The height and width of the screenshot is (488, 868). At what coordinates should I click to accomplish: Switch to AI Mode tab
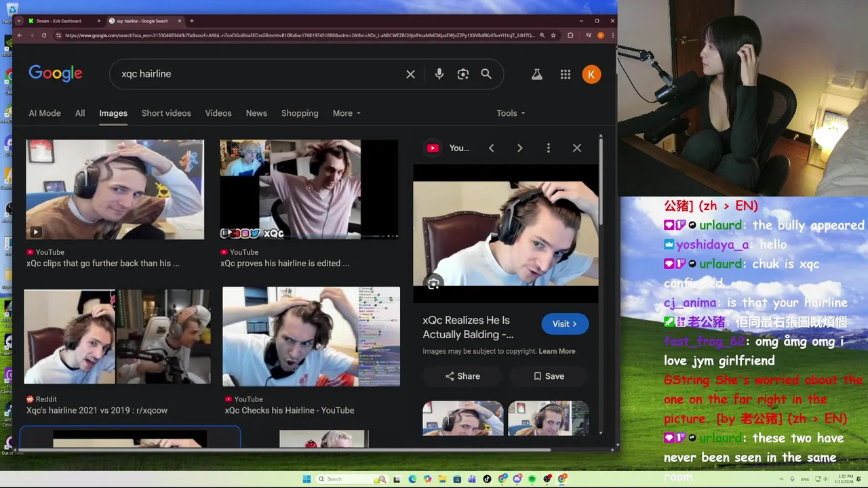(x=45, y=113)
